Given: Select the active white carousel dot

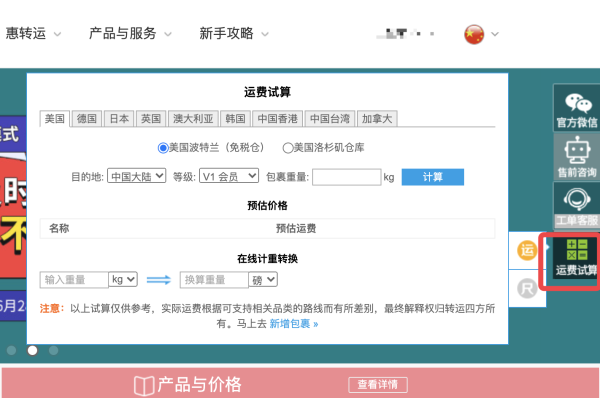Looking at the screenshot, I should click(33, 350).
